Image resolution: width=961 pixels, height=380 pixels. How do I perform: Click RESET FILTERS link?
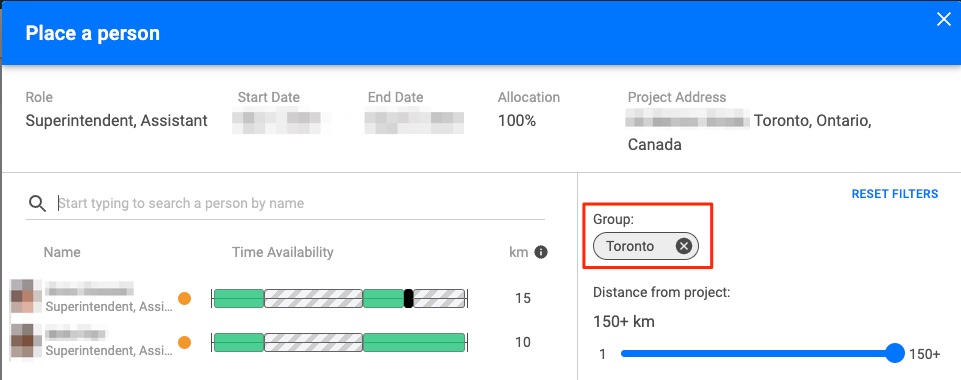(x=894, y=194)
